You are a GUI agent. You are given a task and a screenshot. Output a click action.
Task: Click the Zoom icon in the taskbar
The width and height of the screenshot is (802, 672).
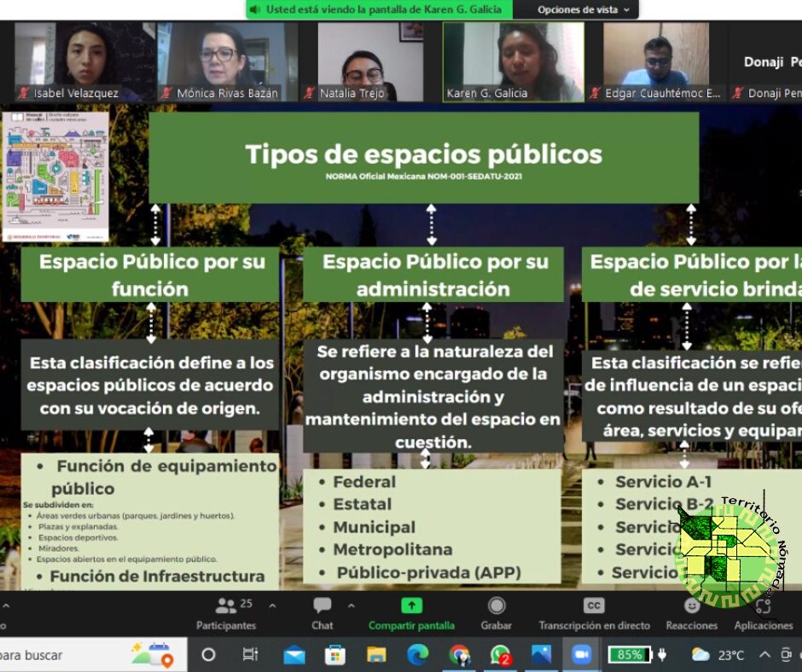pyautogui.click(x=582, y=655)
